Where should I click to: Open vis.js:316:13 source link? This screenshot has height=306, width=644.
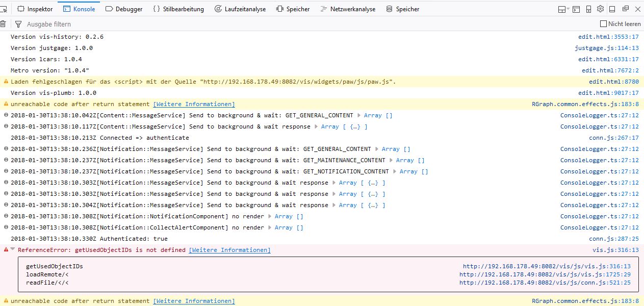615,250
